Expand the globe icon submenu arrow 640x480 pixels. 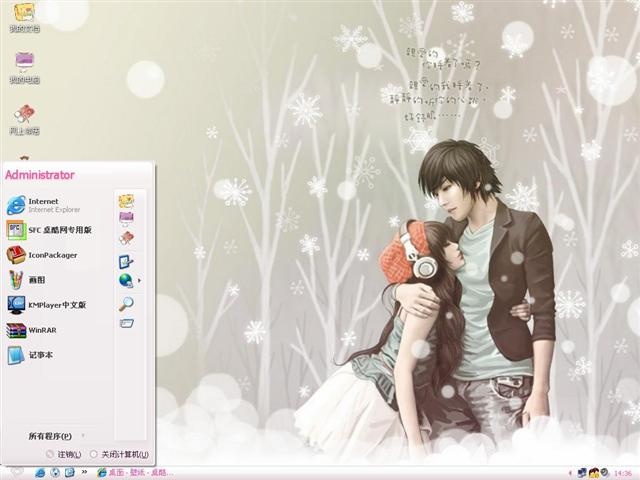[139, 281]
